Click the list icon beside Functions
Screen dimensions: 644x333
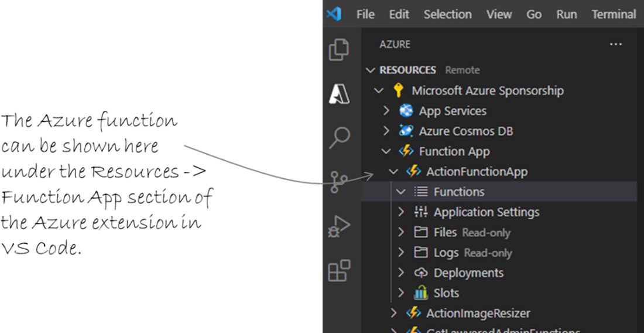pos(421,192)
